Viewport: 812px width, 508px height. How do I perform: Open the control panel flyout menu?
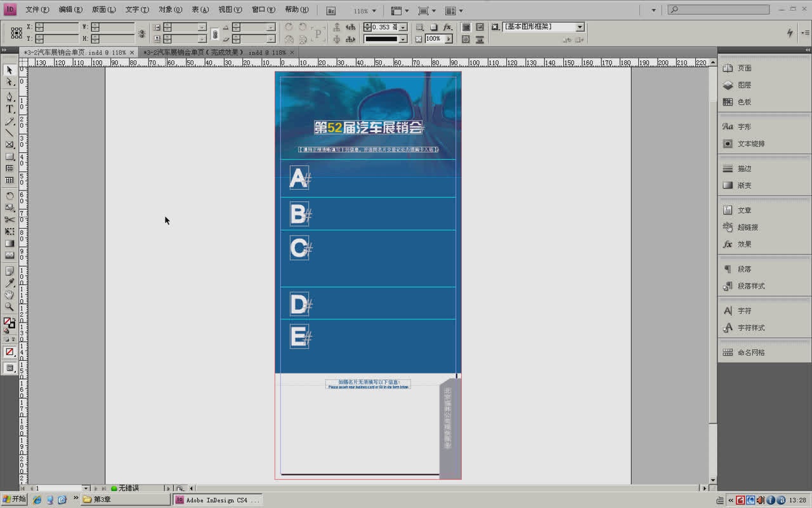click(806, 33)
